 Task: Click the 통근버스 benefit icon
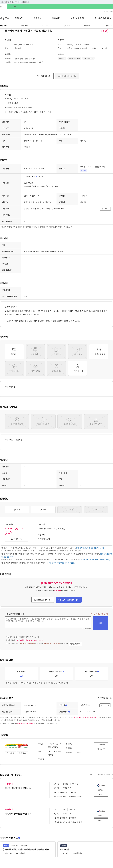coord(14,351)
